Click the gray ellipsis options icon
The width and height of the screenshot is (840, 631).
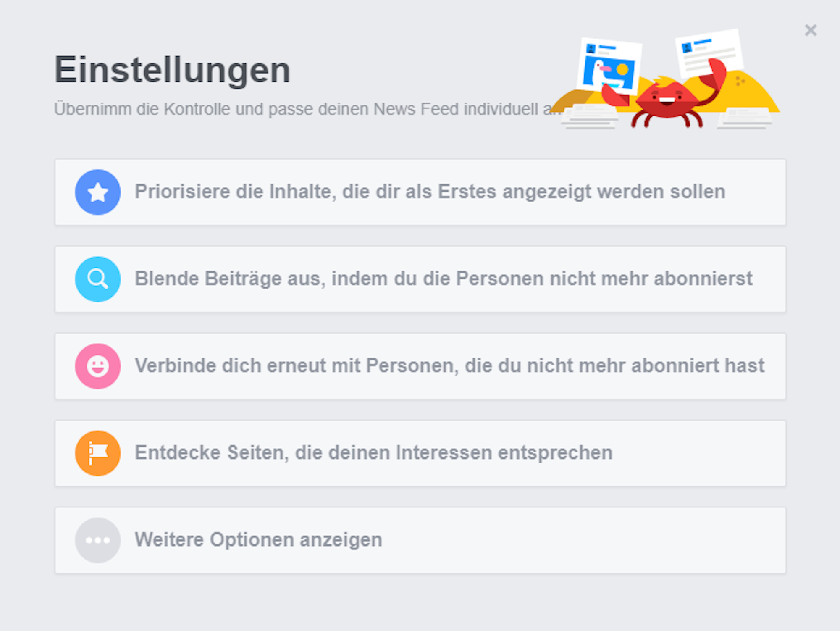[97, 540]
